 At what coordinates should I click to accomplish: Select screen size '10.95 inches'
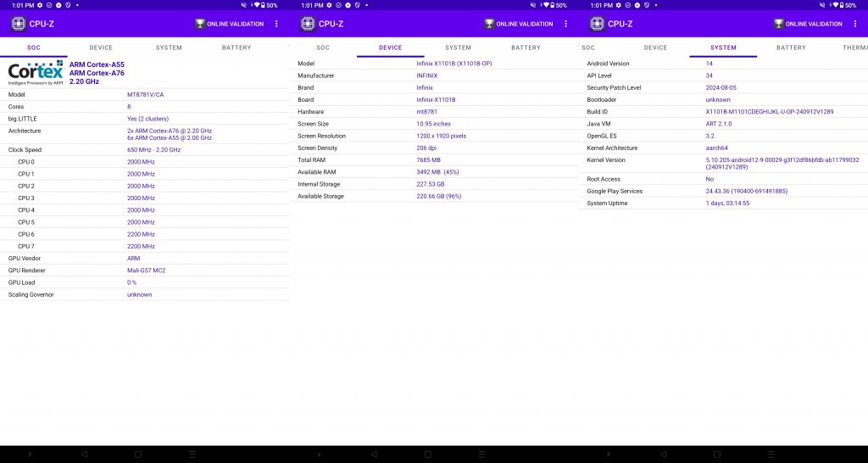click(433, 124)
